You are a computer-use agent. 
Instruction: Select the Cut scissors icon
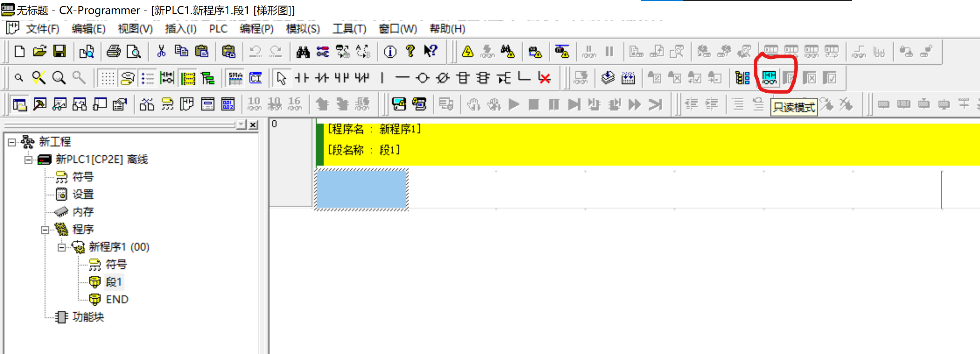tap(161, 51)
